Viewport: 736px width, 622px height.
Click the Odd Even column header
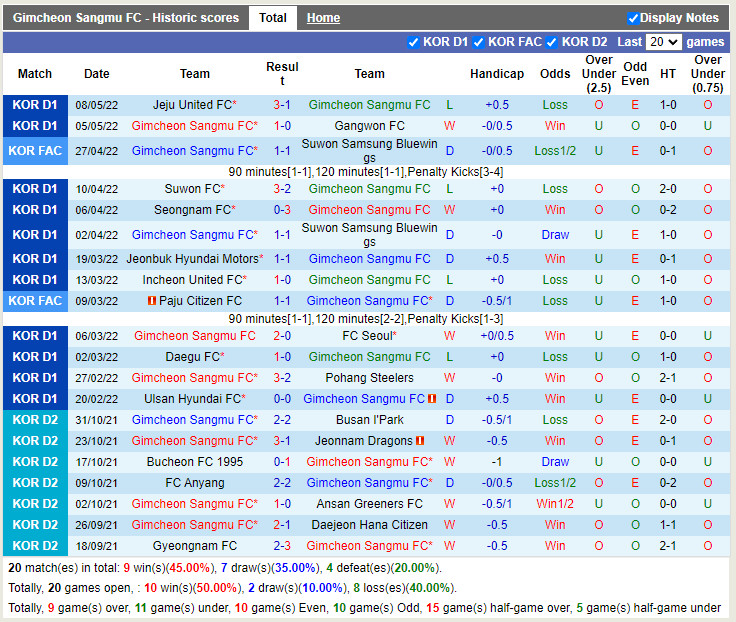click(x=635, y=74)
